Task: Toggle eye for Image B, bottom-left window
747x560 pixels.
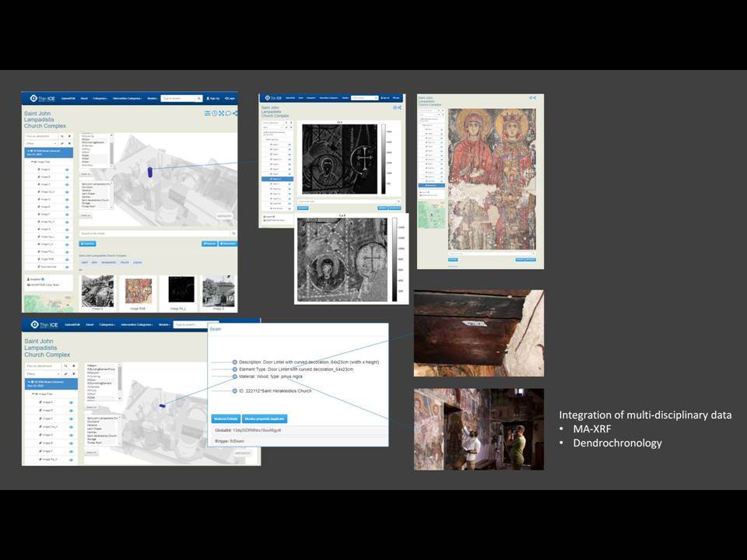Action: [x=71, y=411]
